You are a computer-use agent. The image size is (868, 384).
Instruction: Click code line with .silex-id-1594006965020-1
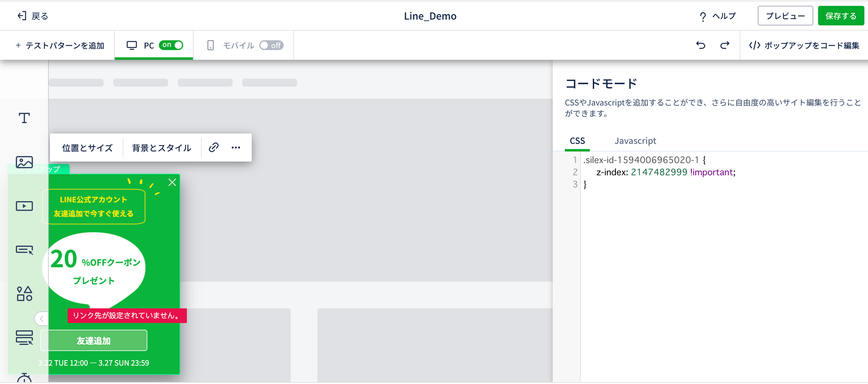(644, 160)
